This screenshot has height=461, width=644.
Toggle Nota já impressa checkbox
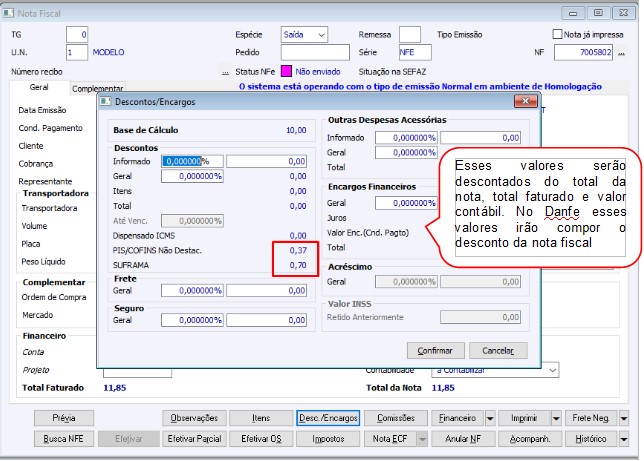click(x=557, y=34)
